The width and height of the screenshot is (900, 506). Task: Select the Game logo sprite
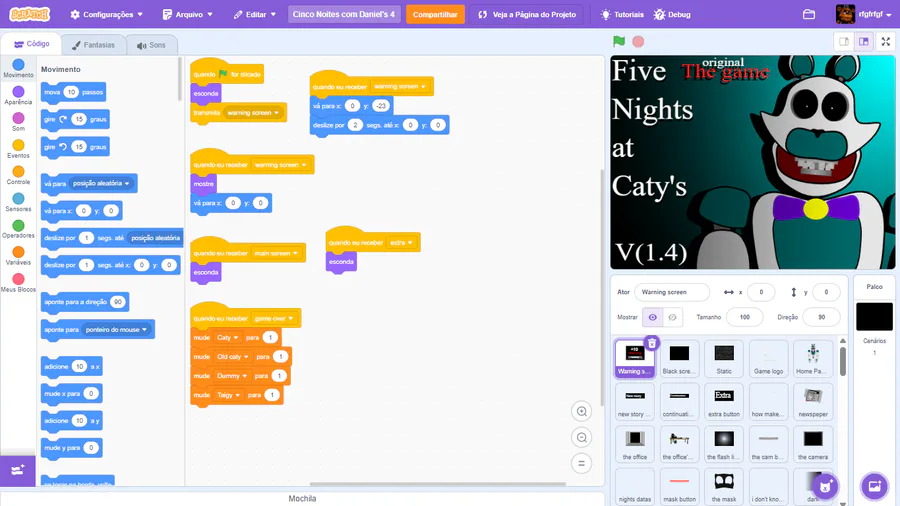click(768, 359)
